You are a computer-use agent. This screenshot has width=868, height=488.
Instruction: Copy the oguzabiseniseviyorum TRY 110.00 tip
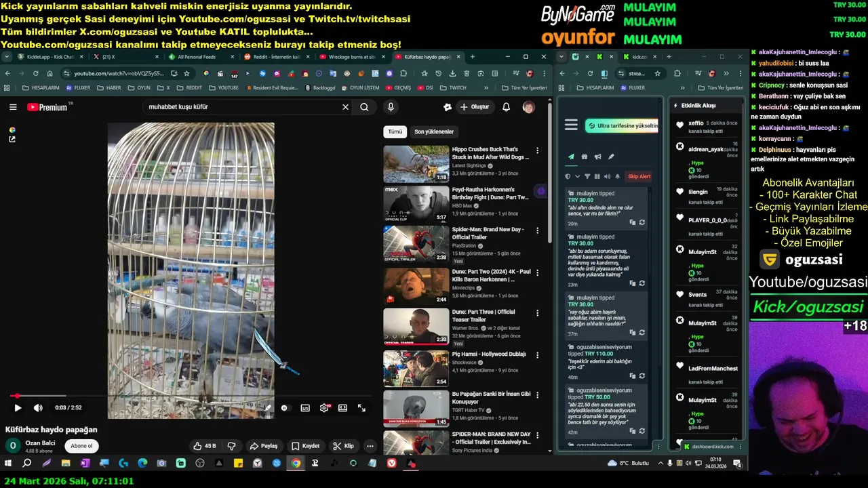point(632,376)
